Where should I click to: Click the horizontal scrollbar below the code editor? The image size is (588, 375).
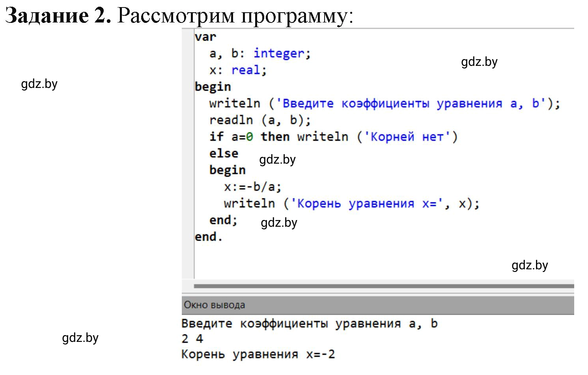click(384, 286)
